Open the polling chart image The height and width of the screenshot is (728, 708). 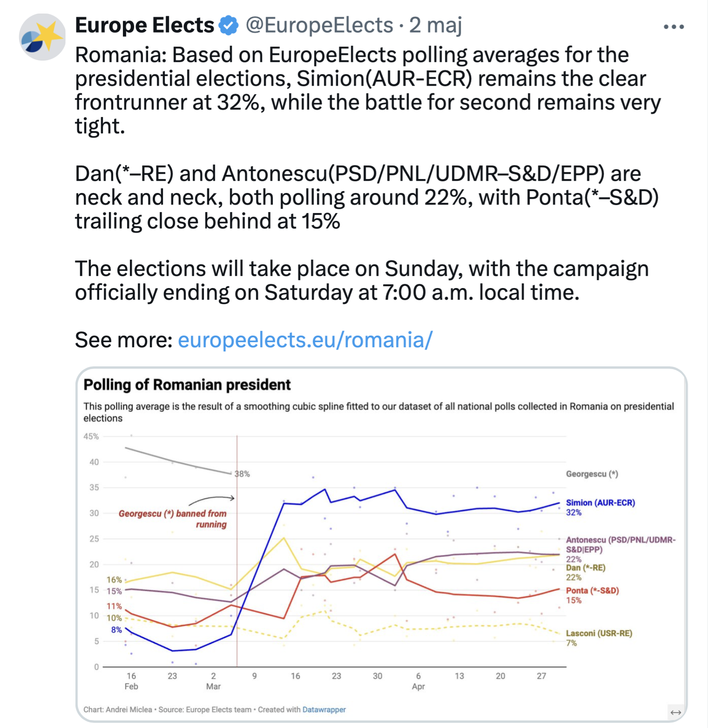(x=381, y=544)
